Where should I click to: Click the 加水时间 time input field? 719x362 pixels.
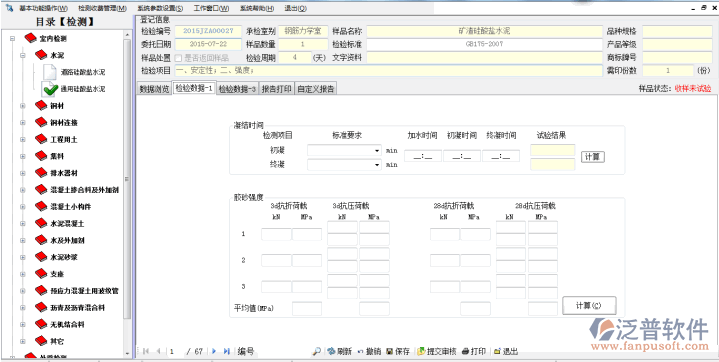423,156
